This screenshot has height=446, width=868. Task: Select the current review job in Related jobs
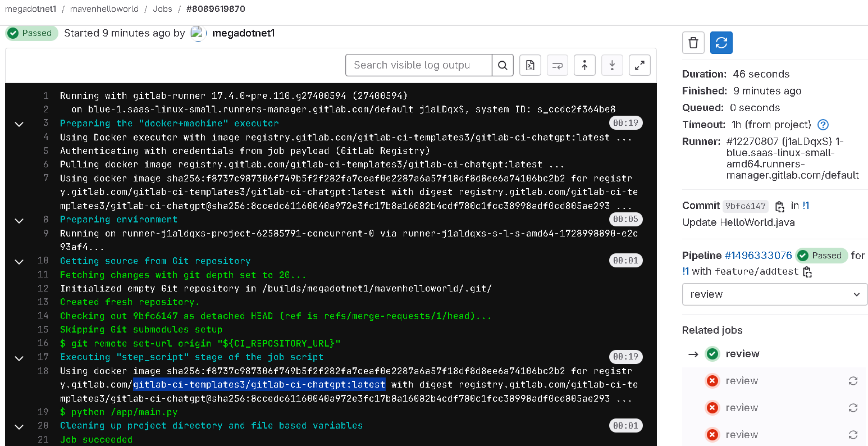tap(742, 354)
